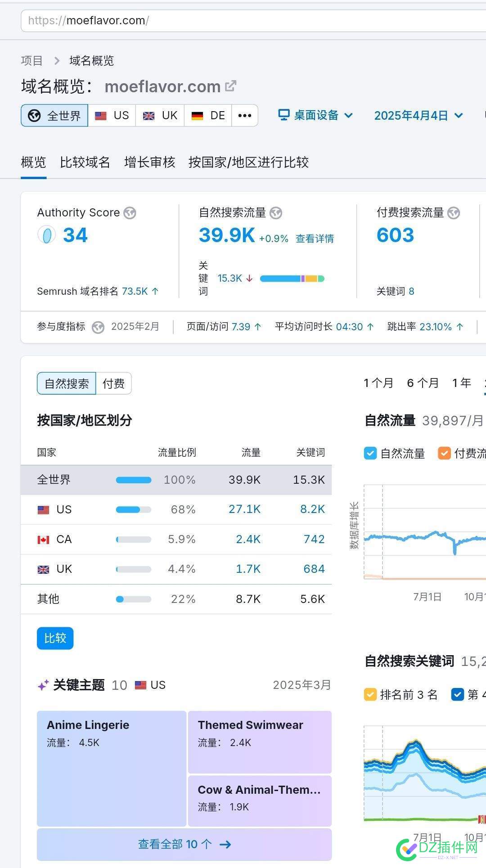Open UK traffic 1.7K link

[248, 569]
